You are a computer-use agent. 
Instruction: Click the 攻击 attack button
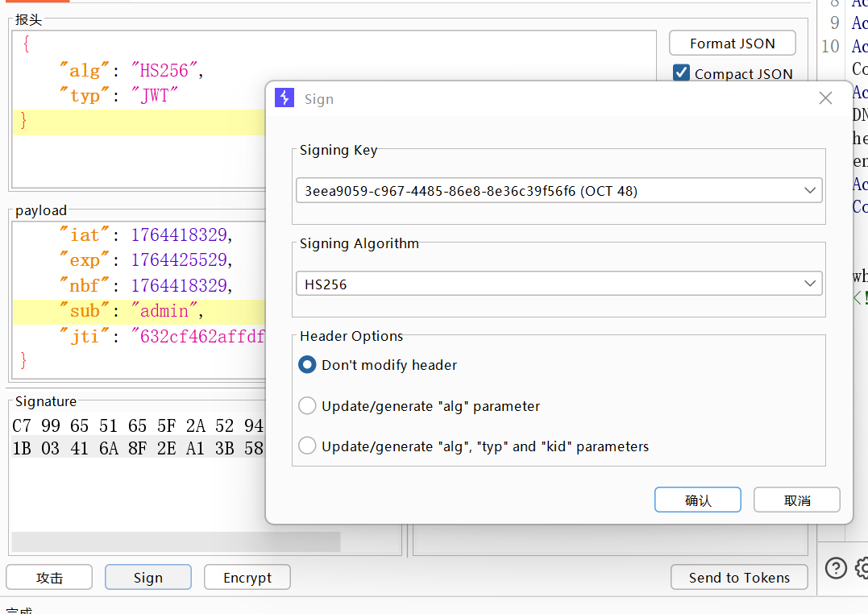(49, 578)
